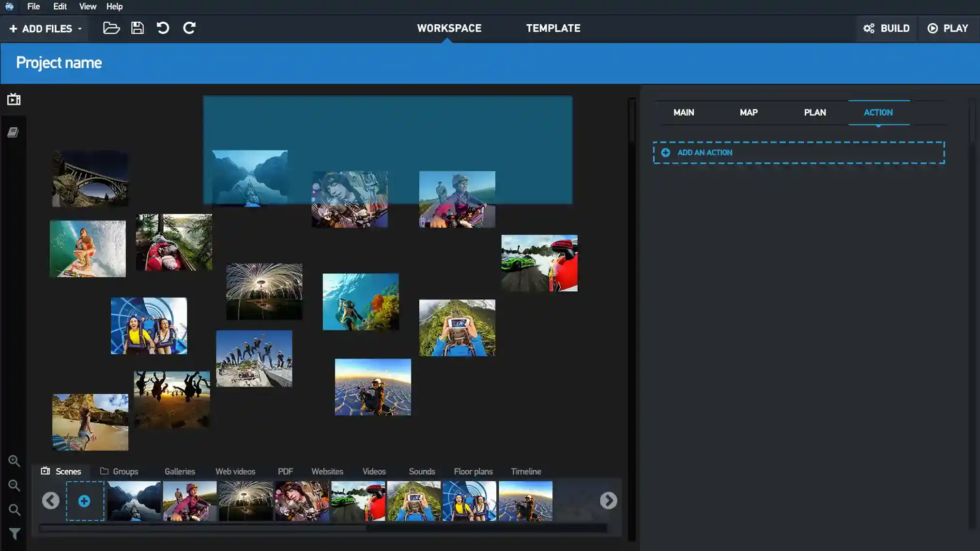The width and height of the screenshot is (980, 551).
Task: Click the redo refresh icon
Action: [x=189, y=28]
